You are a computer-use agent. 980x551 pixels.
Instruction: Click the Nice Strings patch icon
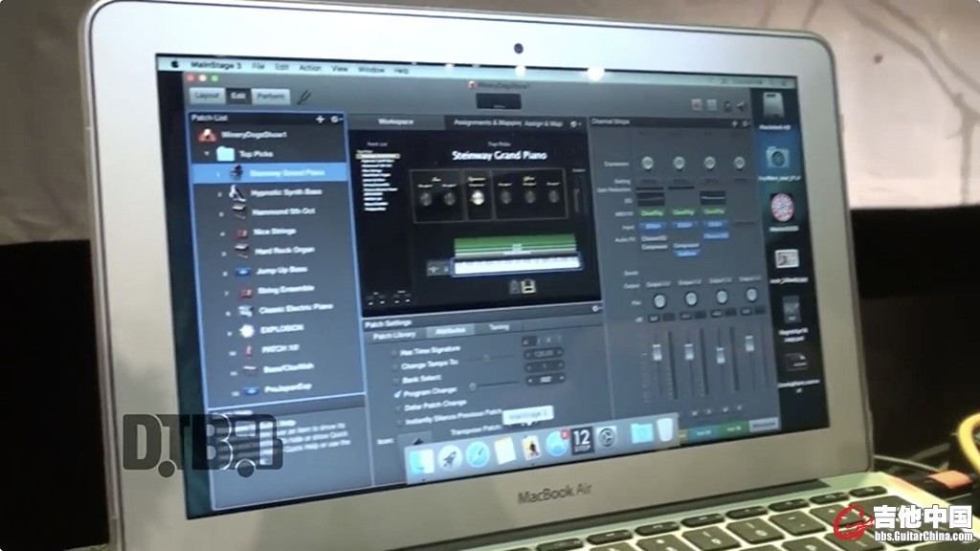(241, 232)
